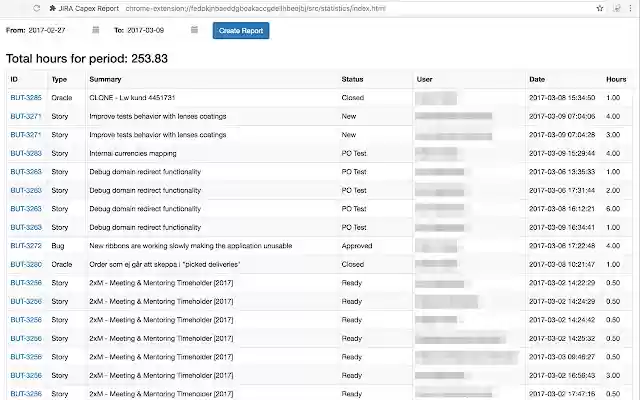Open BUT-3271 link in the 3.00 hours row
The height and width of the screenshot is (400, 640).
pos(26,135)
